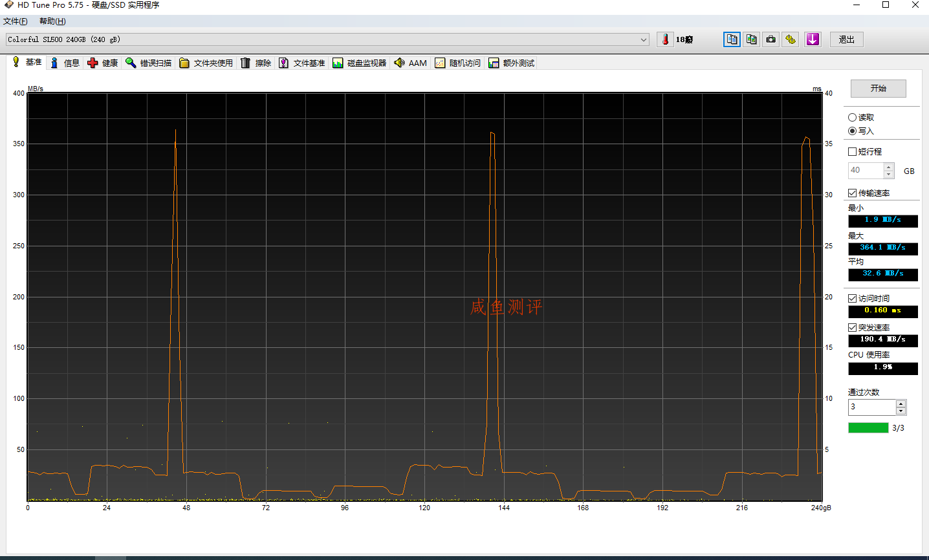Toggle the 访问时间 checkbox
The height and width of the screenshot is (560, 929).
[852, 299]
